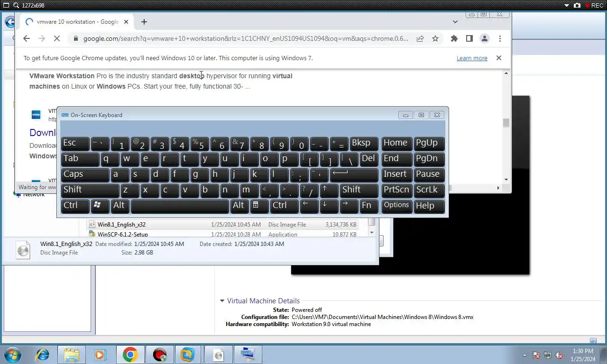
Task: Open Chrome profile avatar menu
Action: 485,39
